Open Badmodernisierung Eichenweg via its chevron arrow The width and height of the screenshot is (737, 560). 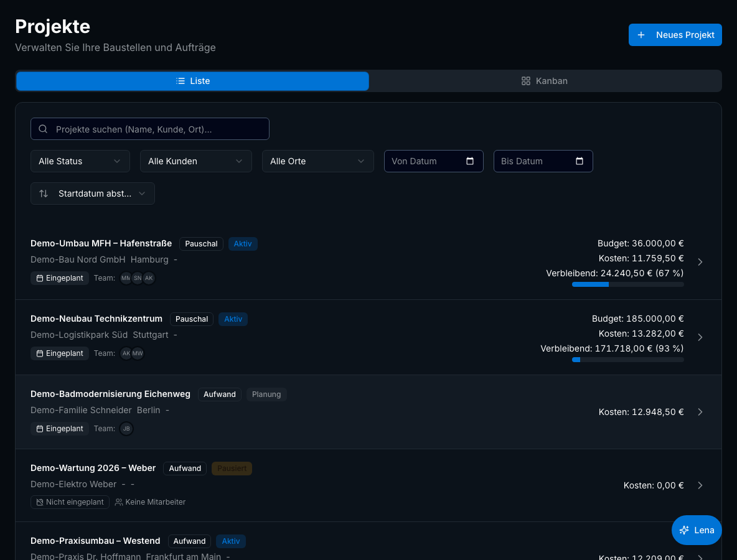click(x=700, y=411)
